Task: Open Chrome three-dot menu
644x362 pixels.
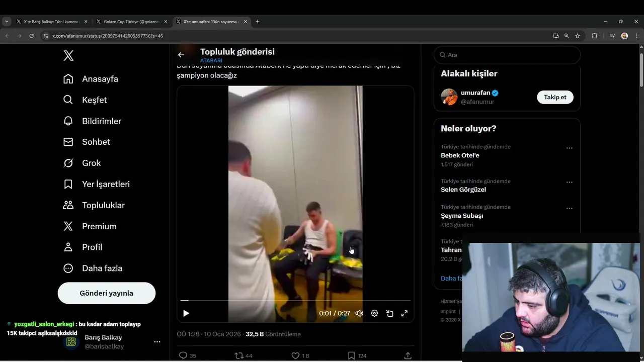Action: click(636, 36)
